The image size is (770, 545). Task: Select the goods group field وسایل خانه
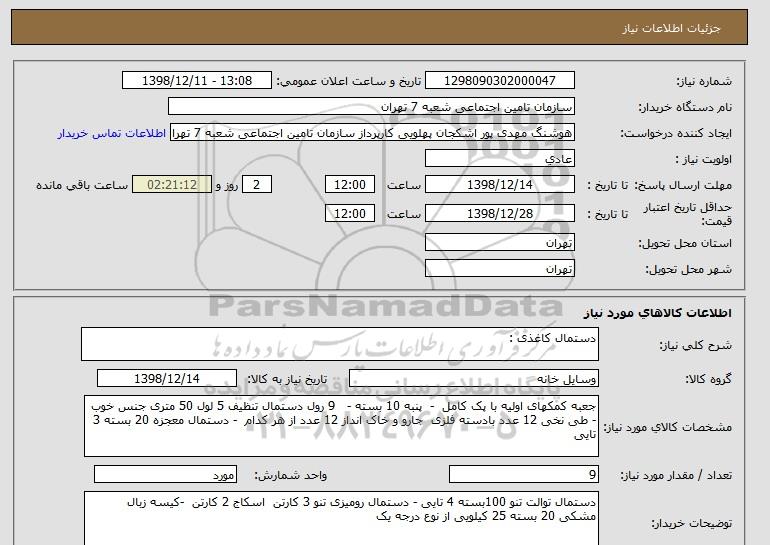click(x=473, y=379)
